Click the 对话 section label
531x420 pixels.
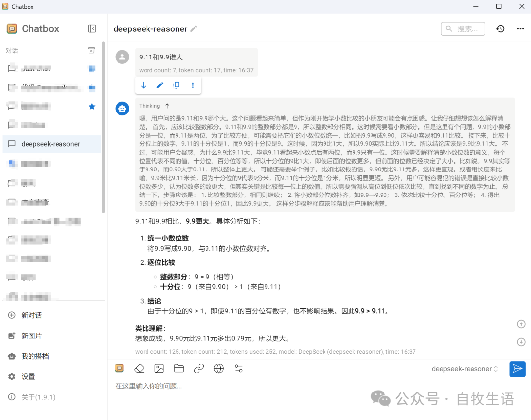(12, 51)
